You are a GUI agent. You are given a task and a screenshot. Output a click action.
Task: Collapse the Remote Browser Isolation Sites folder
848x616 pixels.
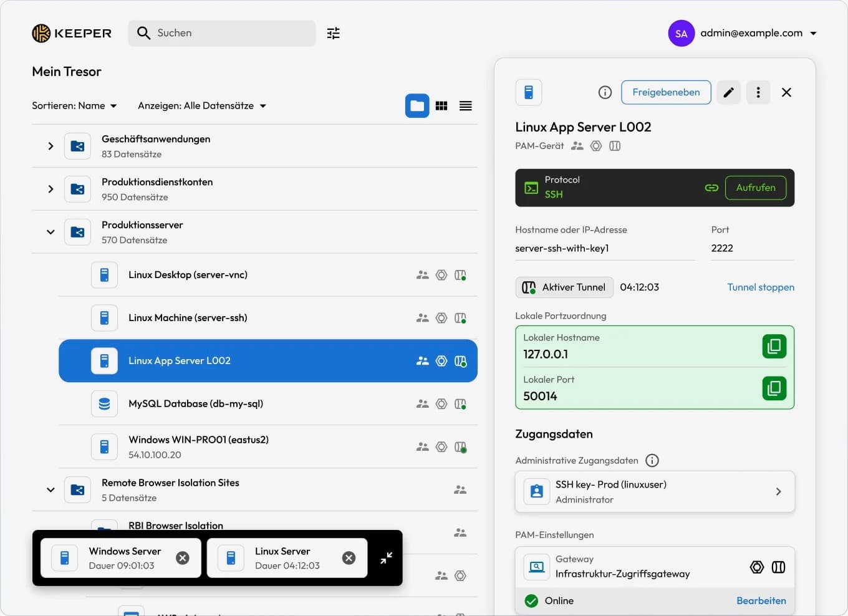tap(51, 490)
